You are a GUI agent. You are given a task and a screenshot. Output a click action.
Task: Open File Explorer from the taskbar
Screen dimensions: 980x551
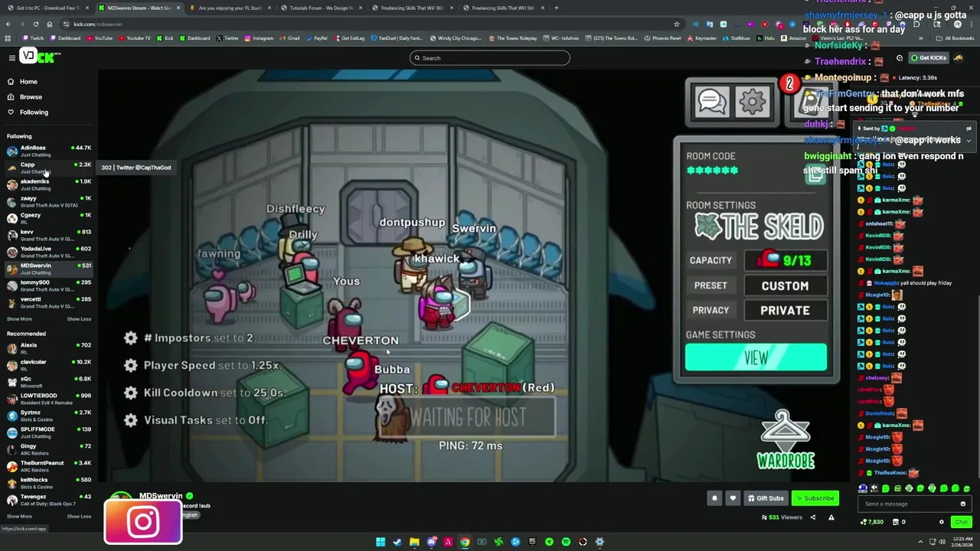click(414, 542)
